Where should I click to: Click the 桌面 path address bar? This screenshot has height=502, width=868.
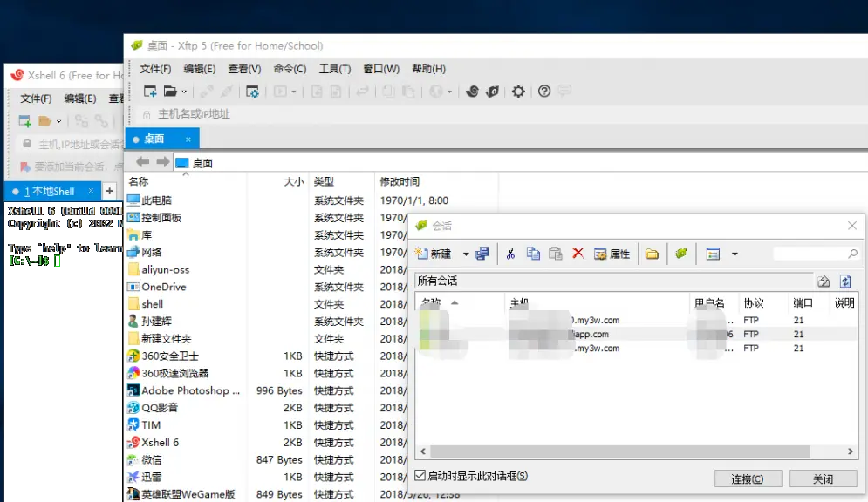[x=520, y=163]
